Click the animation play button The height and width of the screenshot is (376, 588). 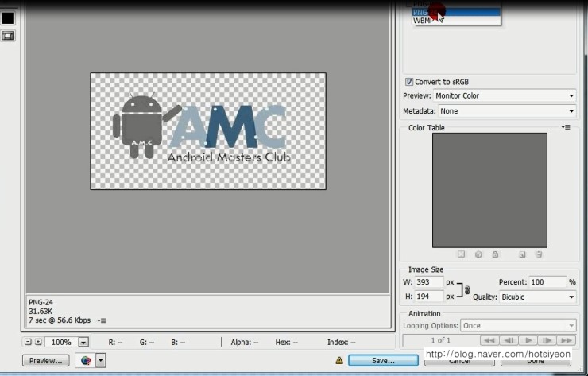[x=528, y=340]
